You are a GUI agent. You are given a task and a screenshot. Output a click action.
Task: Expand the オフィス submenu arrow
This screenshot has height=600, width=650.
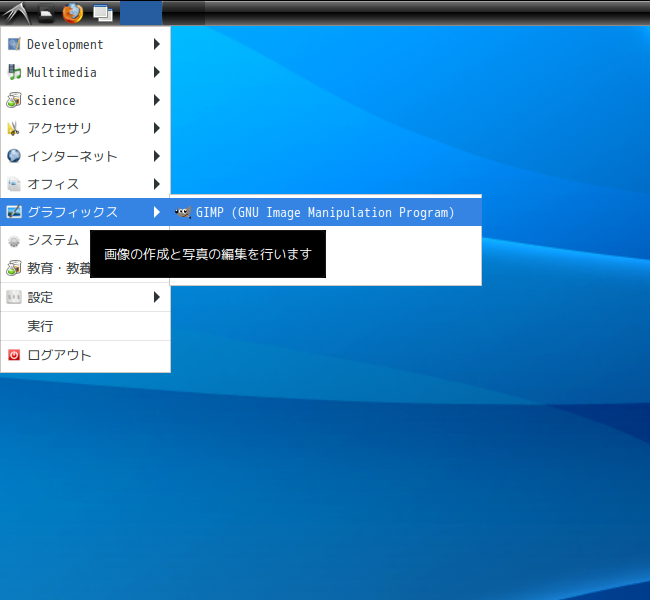(157, 184)
